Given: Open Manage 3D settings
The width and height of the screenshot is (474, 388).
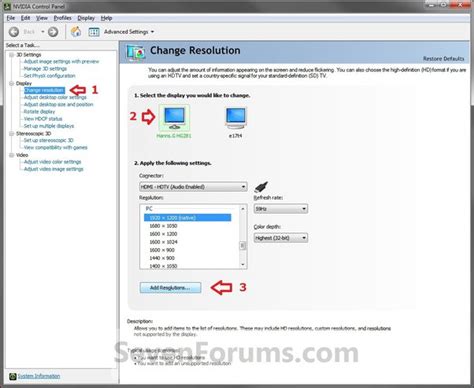Looking at the screenshot, I should click(45, 69).
